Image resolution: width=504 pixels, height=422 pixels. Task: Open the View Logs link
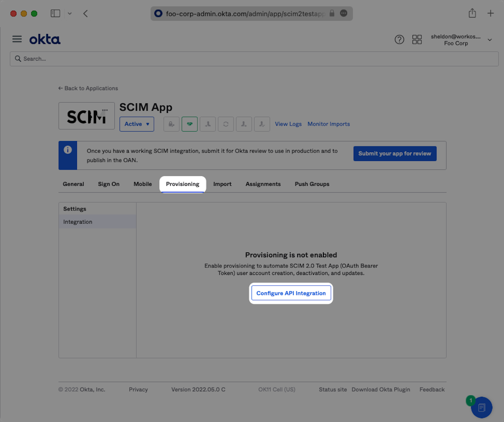pos(288,124)
